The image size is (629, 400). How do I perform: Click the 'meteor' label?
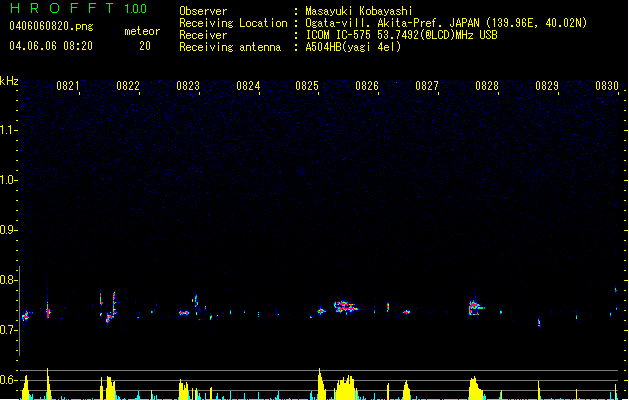coord(142,31)
